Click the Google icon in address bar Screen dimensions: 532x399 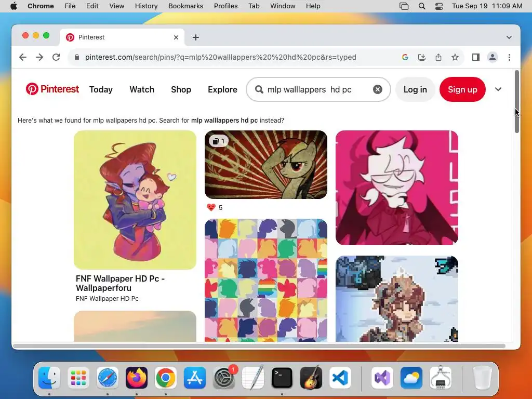pos(405,57)
